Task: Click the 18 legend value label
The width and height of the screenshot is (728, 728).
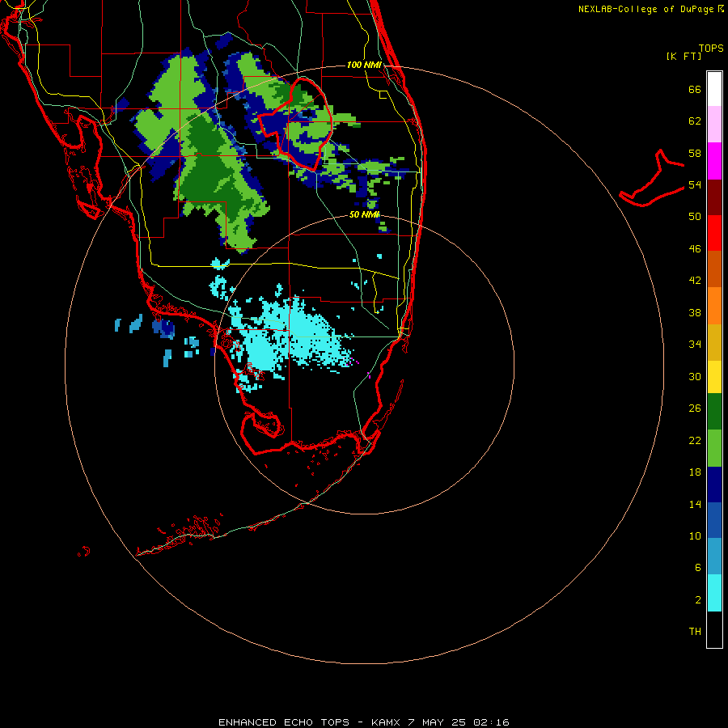Action: tap(695, 472)
